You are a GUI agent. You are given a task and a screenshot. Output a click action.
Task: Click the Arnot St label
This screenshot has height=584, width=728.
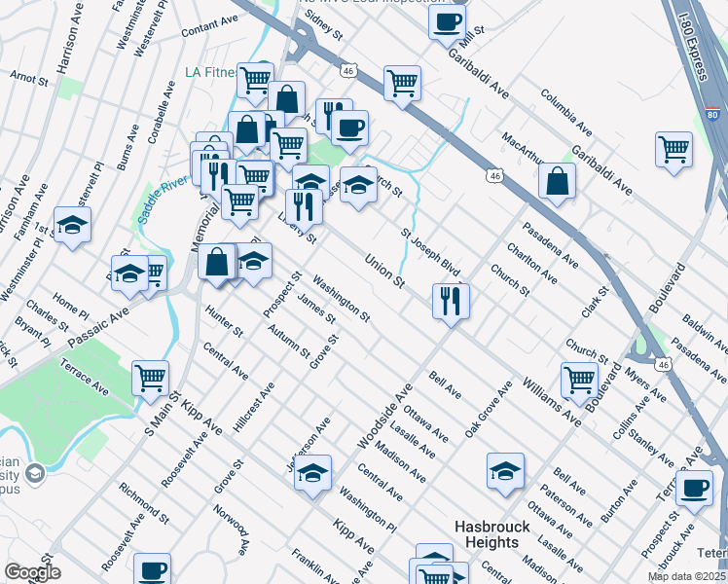click(x=29, y=78)
